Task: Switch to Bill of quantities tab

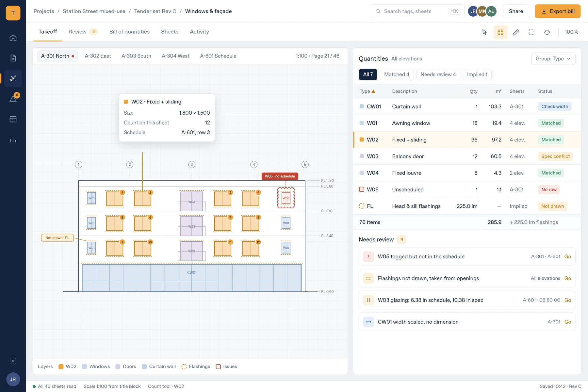Action: tap(129, 32)
